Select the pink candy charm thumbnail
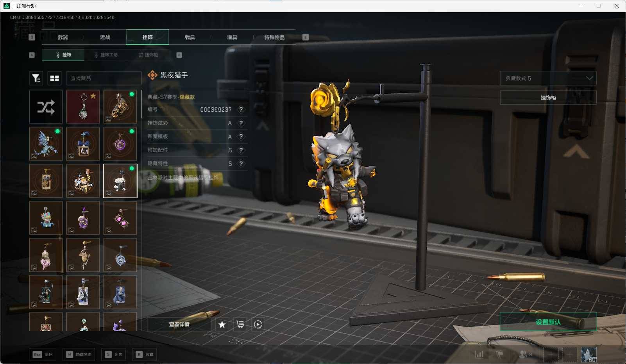The height and width of the screenshot is (364, 626). 120,218
